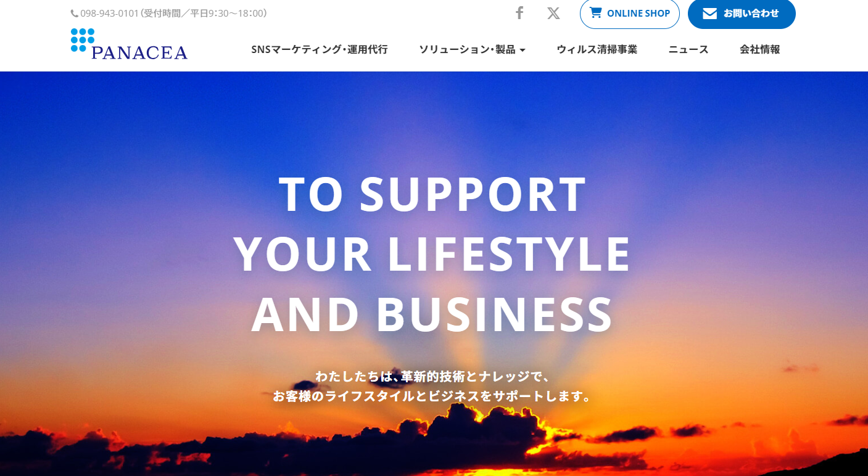Expand the ソリューション・製品 dropdown arrow
The width and height of the screenshot is (868, 476).
(x=523, y=51)
